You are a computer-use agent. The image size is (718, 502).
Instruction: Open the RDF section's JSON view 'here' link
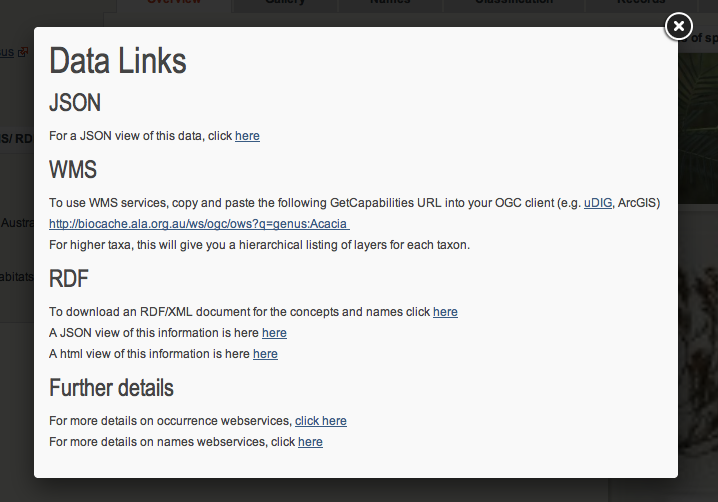[x=274, y=333]
